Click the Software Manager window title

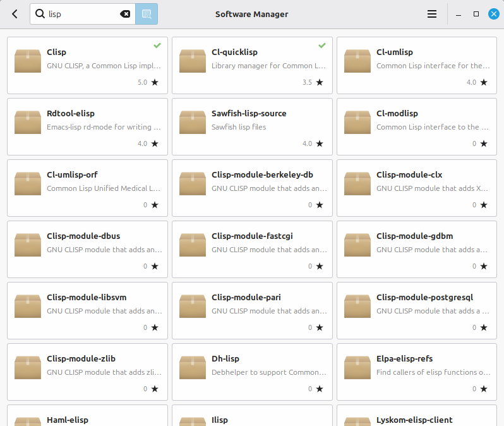251,14
